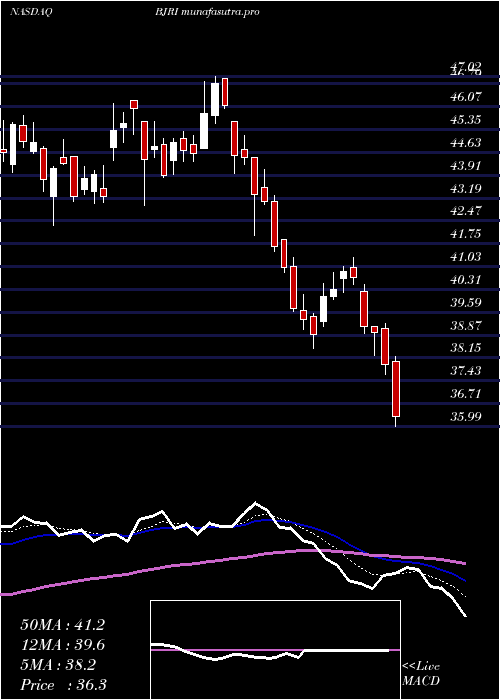Screen dimensions: 500x700
Task: Click the 38.15 price axis label
Action: click(467, 348)
